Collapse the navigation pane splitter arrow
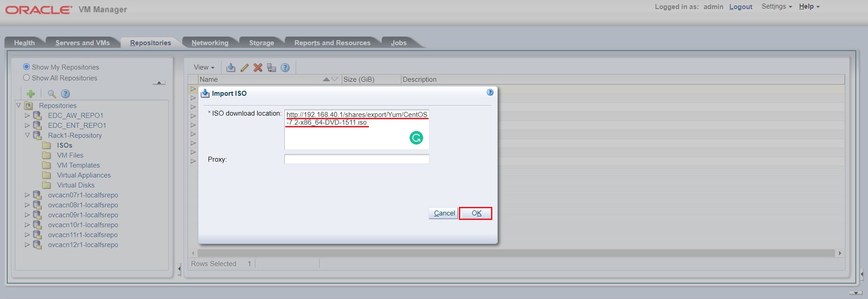 (x=179, y=269)
